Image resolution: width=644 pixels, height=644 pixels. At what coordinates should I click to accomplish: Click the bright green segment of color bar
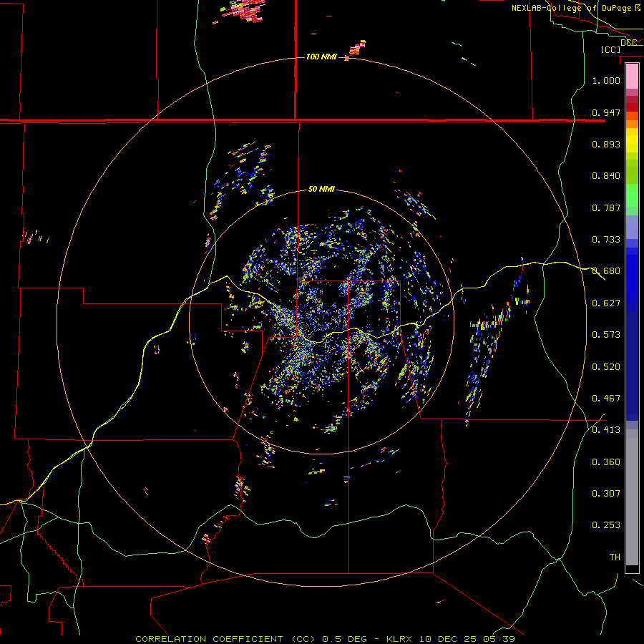(632, 195)
